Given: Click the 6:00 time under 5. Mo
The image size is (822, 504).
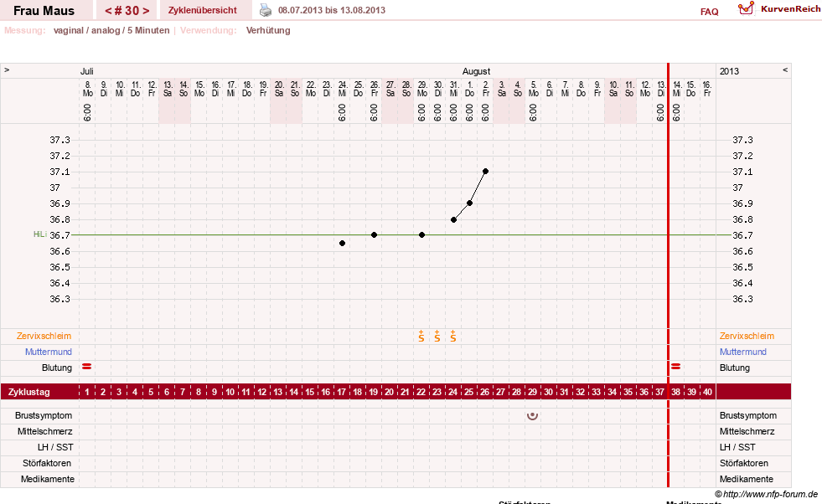Looking at the screenshot, I should click(x=533, y=113).
